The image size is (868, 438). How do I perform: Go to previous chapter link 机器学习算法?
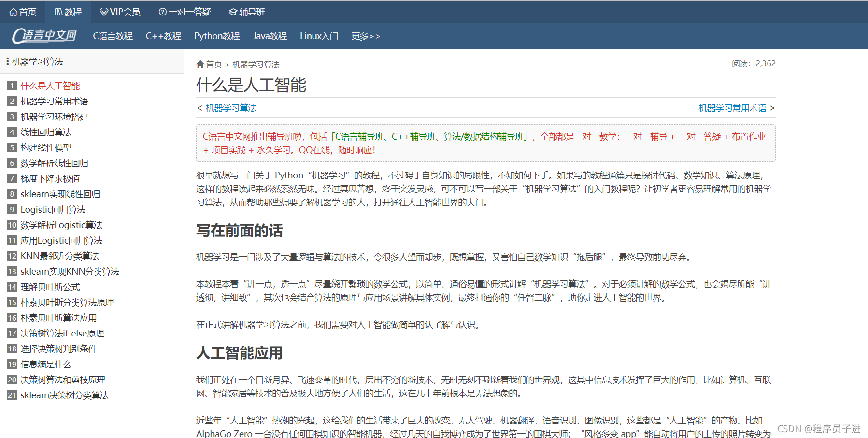(x=231, y=108)
